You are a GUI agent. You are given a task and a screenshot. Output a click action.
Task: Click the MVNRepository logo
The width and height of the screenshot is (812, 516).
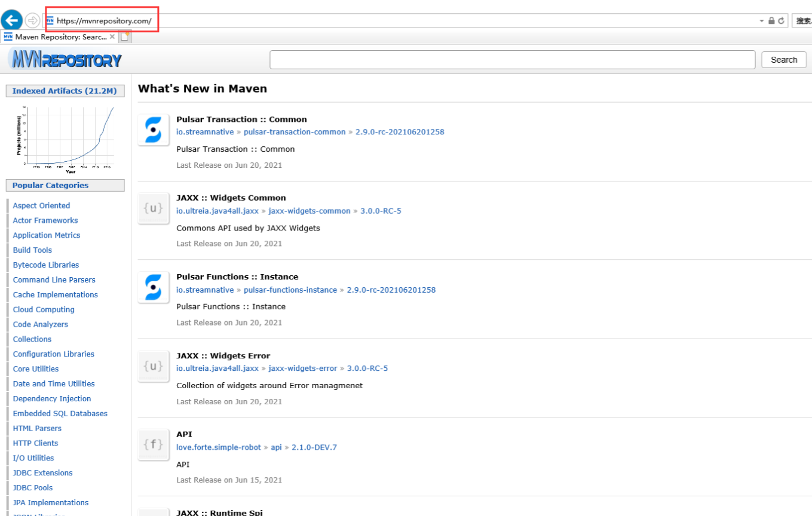pos(65,60)
